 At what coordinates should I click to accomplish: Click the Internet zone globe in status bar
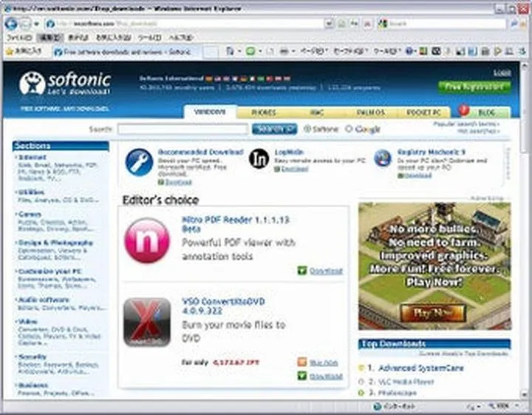[x=378, y=407]
